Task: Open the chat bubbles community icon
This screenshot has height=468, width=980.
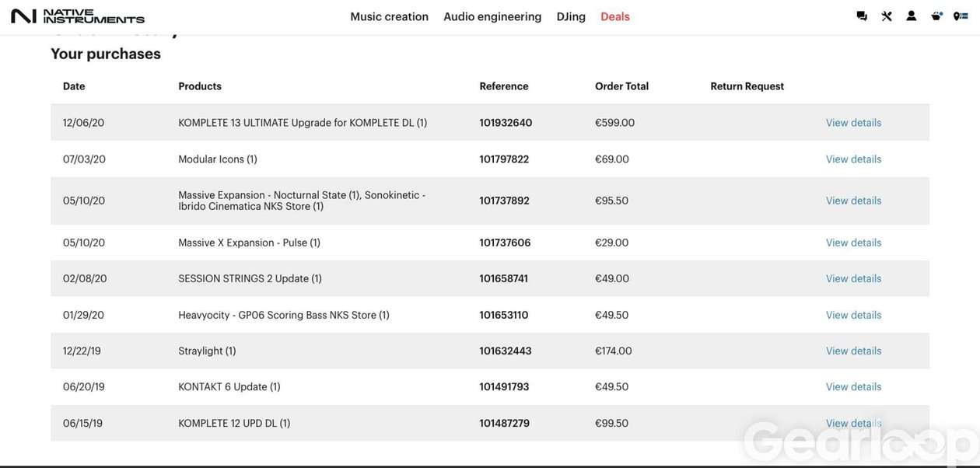Action: 862,16
